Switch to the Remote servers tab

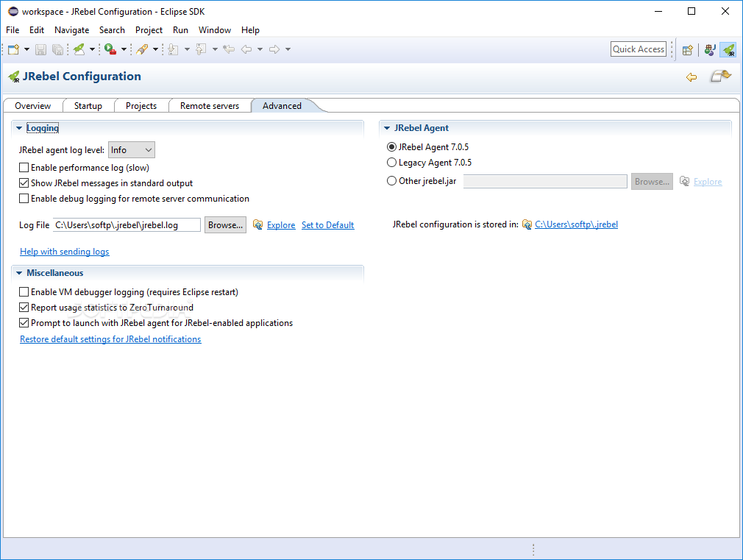[210, 106]
